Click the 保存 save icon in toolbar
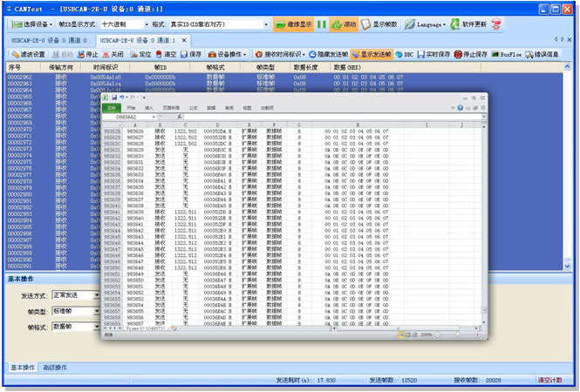The height and width of the screenshot is (392, 580). pos(189,54)
